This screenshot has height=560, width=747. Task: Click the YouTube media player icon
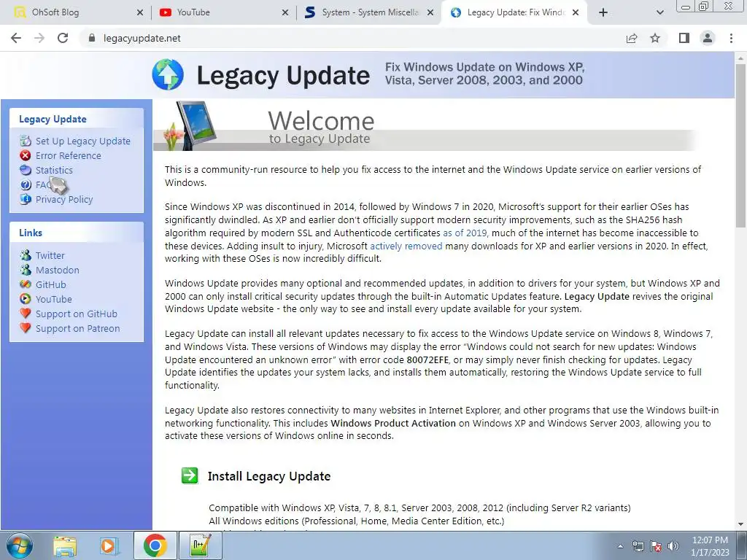(26, 299)
